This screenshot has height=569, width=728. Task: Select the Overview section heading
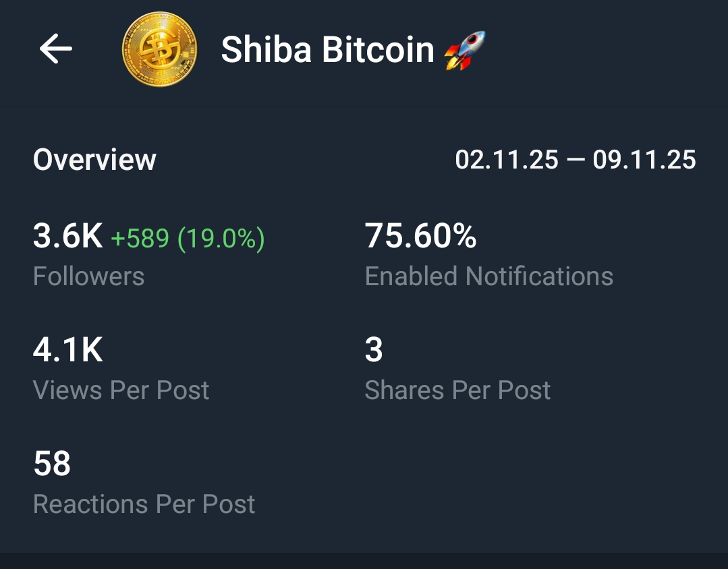(94, 160)
